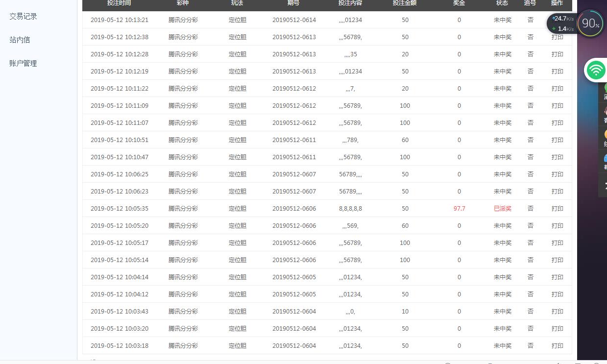This screenshot has height=364, width=607.
Task: Click 打印 for the 10:11:09 bet
Action: 558,106
